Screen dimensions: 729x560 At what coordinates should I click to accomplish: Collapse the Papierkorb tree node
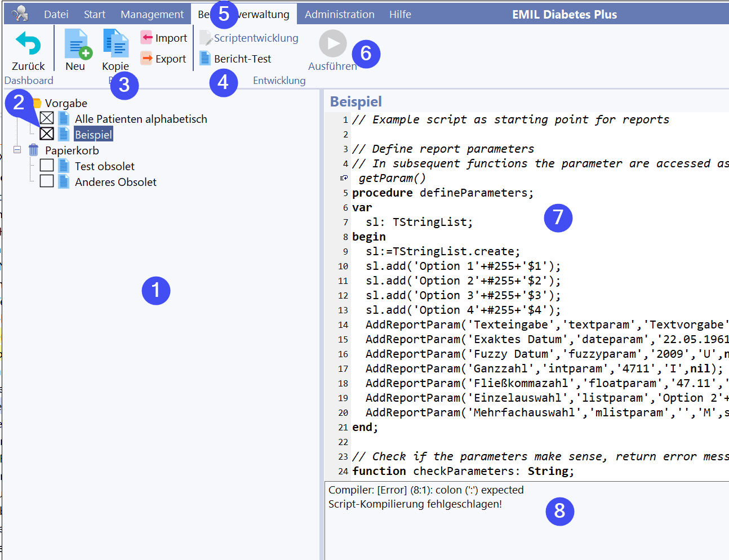coord(17,150)
